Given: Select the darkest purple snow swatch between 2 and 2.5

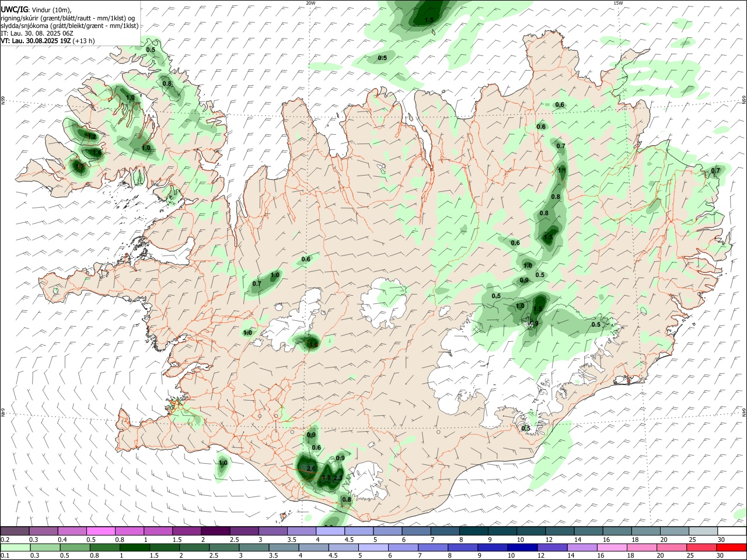Looking at the screenshot, I should click(x=215, y=531).
